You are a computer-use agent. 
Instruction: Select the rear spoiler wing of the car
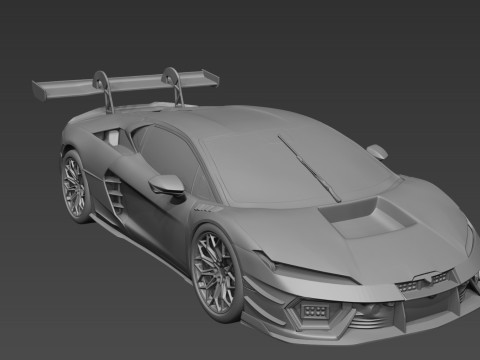tap(127, 85)
